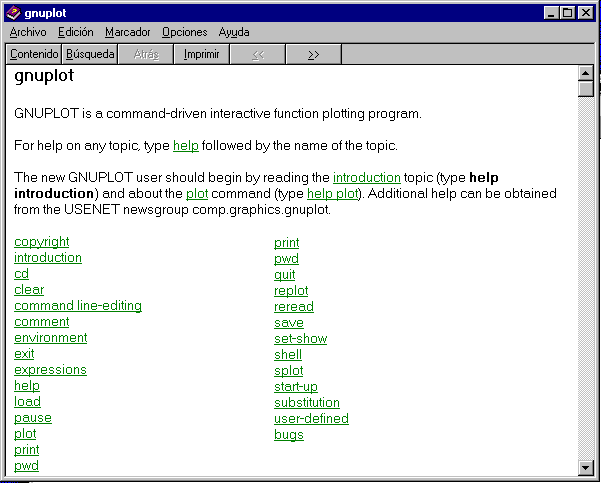The image size is (601, 483).
Task: Open the replot topic link
Action: click(x=291, y=291)
